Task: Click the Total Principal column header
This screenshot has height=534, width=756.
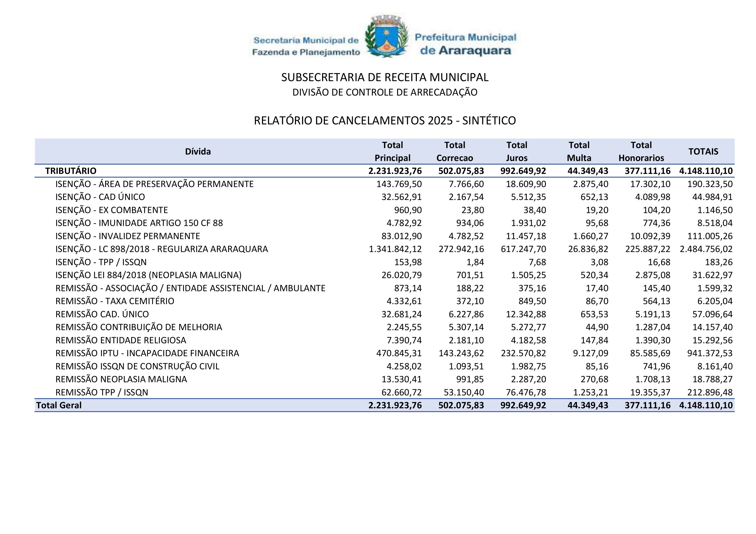Action: tap(392, 151)
